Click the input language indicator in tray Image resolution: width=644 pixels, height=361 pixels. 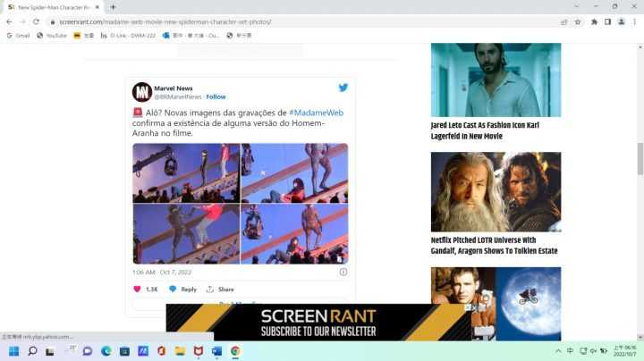(x=570, y=351)
